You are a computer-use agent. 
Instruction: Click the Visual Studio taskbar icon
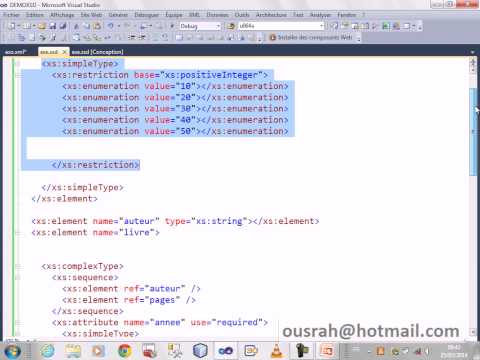(226, 351)
